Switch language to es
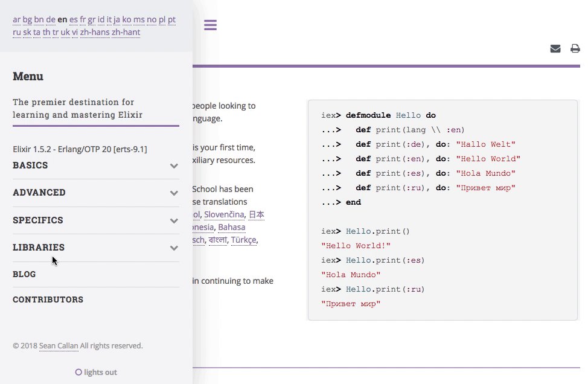The width and height of the screenshot is (588, 384). [74, 19]
